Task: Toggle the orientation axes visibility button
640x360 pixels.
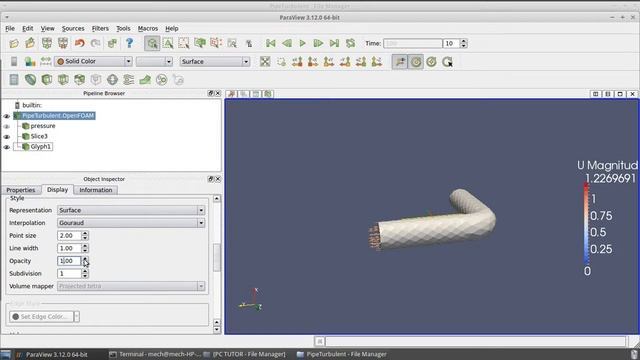Action: 400,62
